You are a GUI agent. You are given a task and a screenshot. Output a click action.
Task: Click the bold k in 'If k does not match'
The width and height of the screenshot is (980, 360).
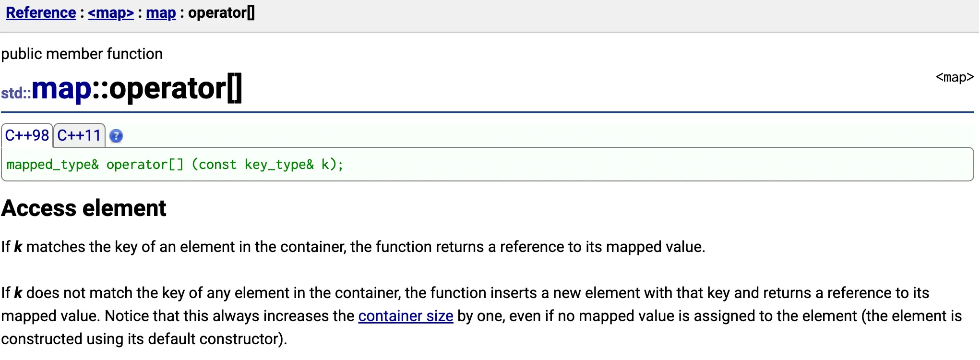pos(18,293)
